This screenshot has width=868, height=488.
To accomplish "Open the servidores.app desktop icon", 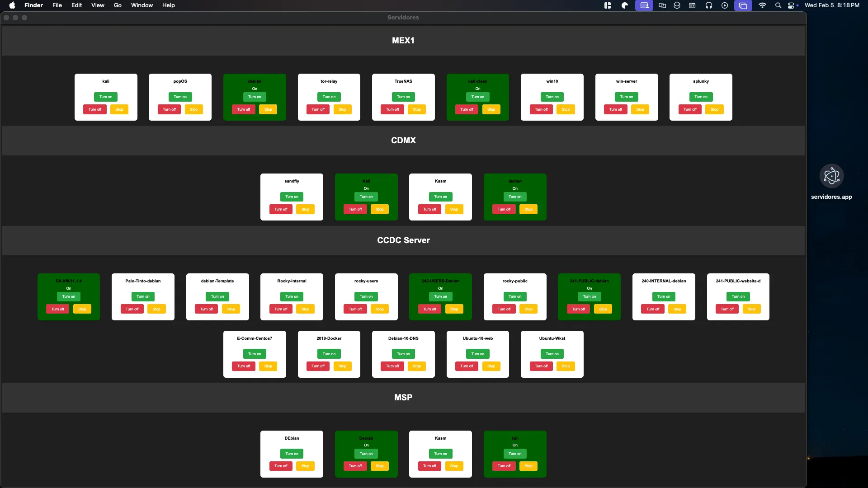I will click(x=831, y=176).
